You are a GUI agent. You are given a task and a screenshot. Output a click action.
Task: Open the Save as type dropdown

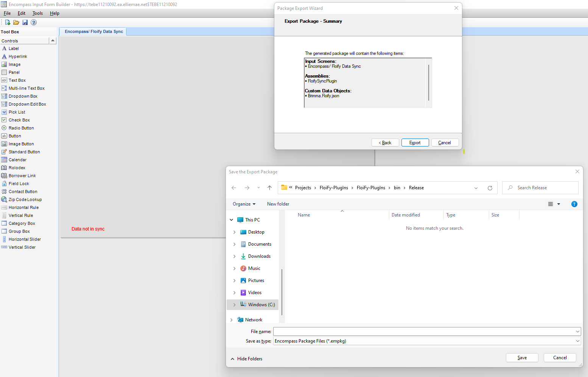[426, 341]
